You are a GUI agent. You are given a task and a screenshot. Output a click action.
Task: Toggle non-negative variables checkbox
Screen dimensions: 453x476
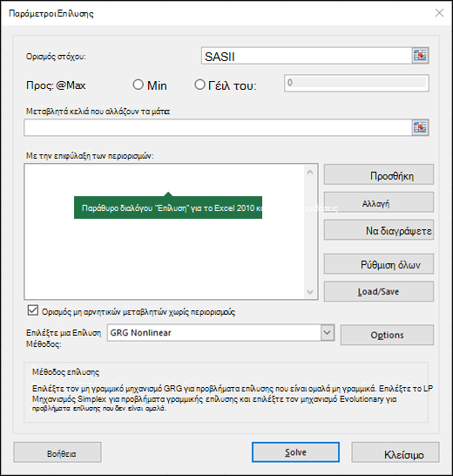[x=33, y=310]
